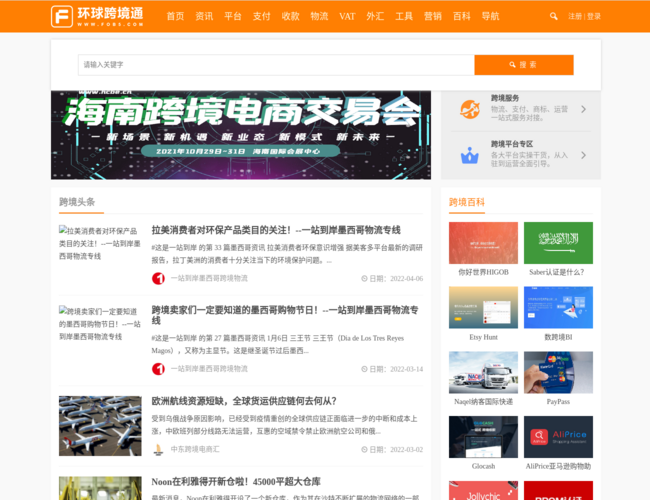
Task: Go to 首页 in the navigation bar
Action: coord(175,16)
